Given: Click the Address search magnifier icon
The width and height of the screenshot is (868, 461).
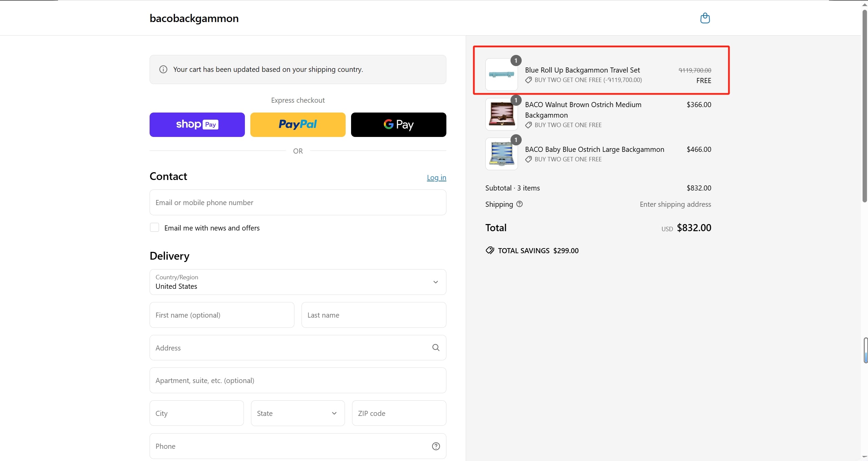Looking at the screenshot, I should (436, 347).
